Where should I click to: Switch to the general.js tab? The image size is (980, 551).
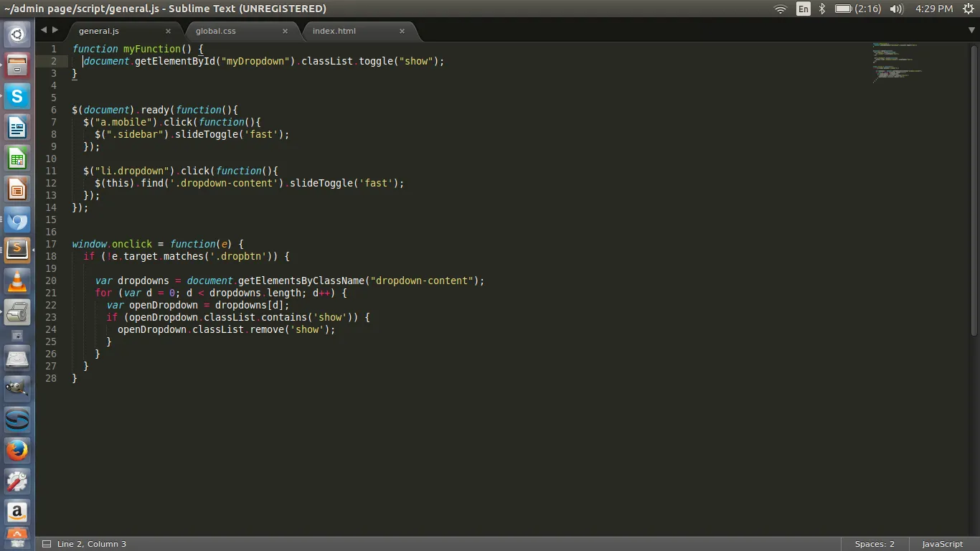(x=99, y=31)
